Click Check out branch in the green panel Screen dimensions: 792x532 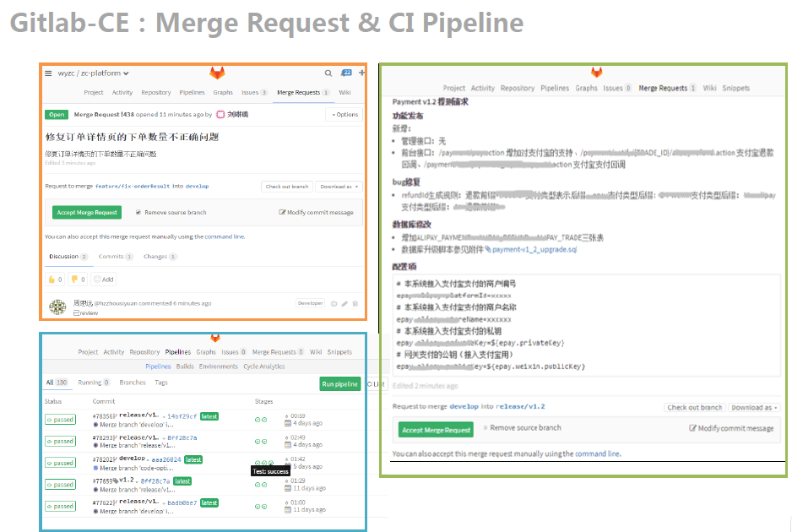tap(695, 408)
